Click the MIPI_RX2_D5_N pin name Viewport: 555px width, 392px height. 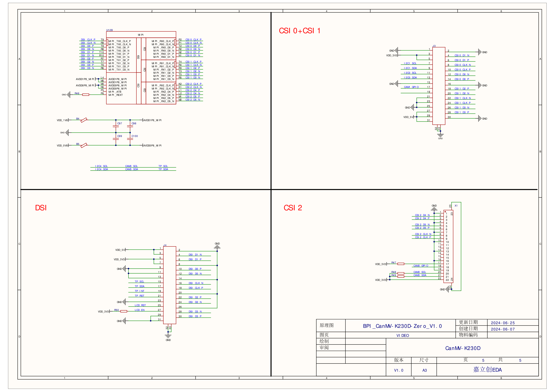click(164, 102)
